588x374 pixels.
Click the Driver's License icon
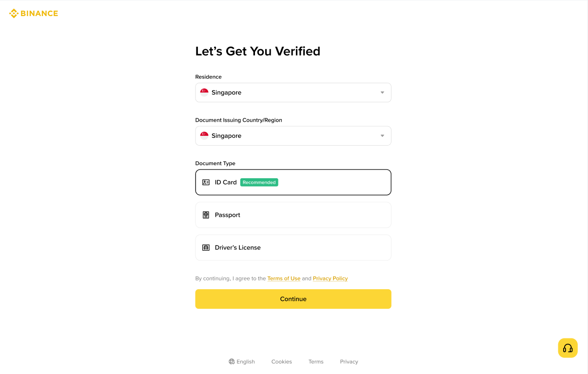206,247
